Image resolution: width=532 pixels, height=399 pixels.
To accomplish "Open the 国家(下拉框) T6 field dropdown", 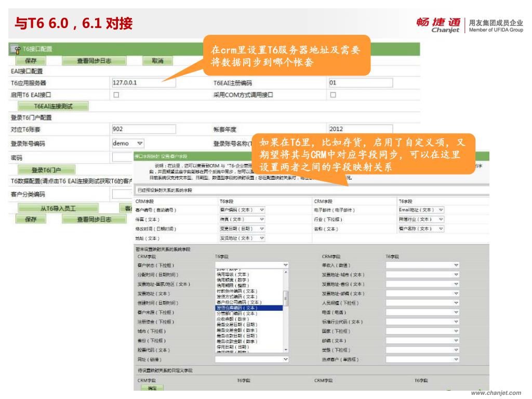I will (x=456, y=331).
